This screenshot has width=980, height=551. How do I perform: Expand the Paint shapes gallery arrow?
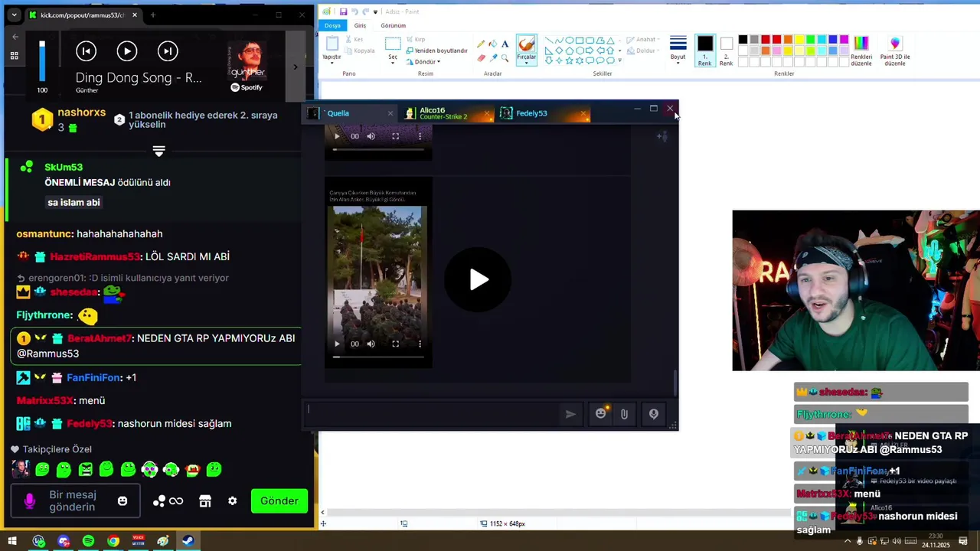[619, 60]
